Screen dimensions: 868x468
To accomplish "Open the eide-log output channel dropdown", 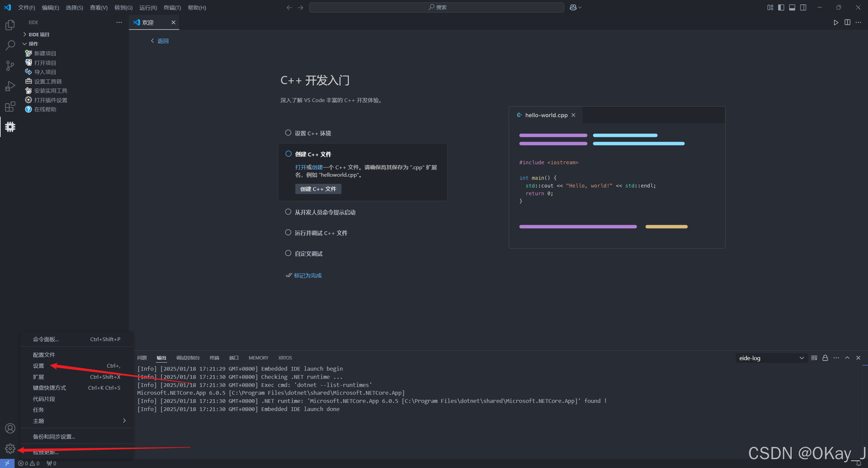I will tap(771, 358).
